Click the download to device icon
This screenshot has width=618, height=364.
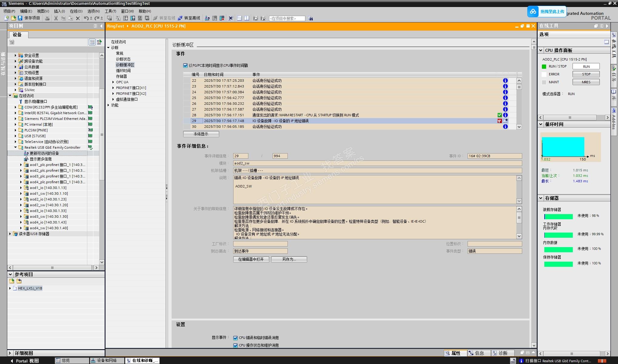(x=125, y=18)
